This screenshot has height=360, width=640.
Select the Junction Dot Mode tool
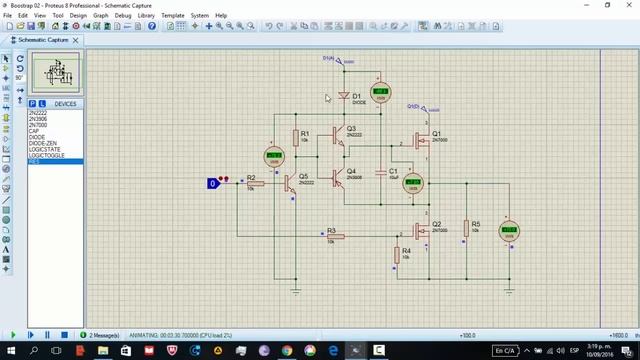pyautogui.click(x=6, y=78)
